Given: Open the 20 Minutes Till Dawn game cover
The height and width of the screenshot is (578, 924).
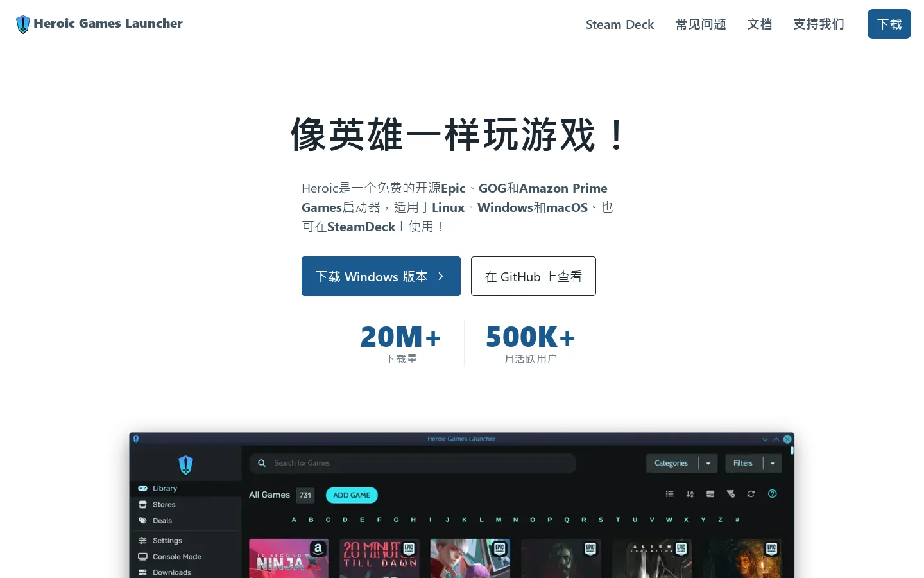Looking at the screenshot, I should [x=379, y=558].
